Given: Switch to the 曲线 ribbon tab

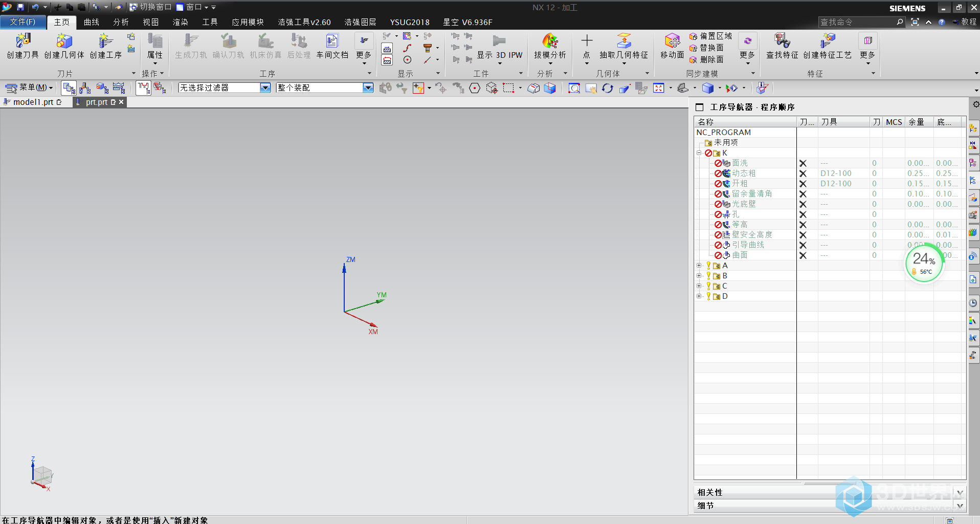Looking at the screenshot, I should point(92,22).
